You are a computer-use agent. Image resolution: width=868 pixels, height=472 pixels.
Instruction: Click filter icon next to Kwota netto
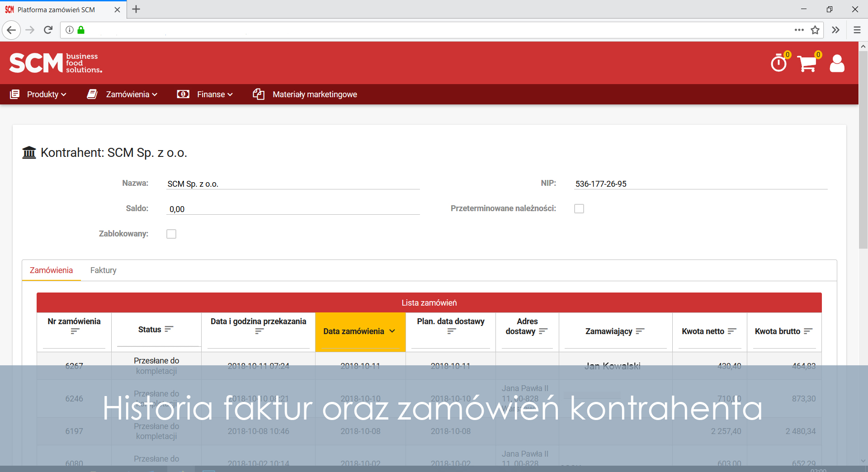click(732, 331)
